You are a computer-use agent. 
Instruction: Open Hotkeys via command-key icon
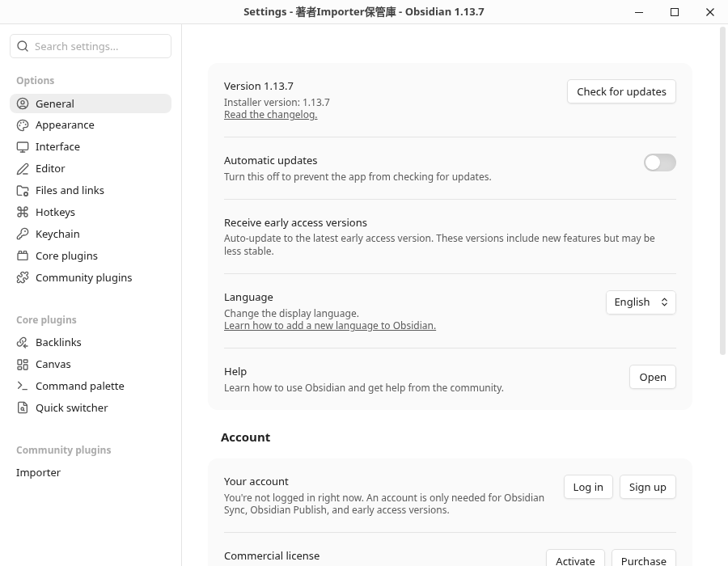(x=23, y=213)
